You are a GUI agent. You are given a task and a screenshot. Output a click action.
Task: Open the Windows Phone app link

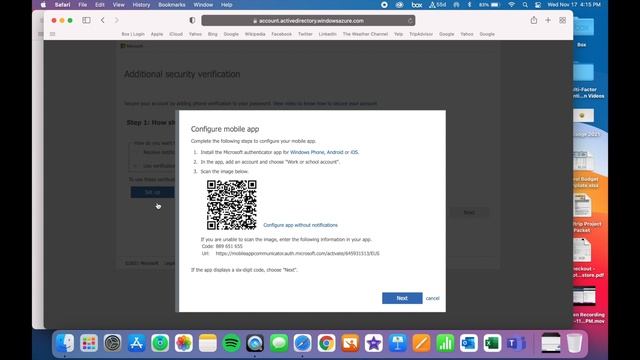[307, 152]
